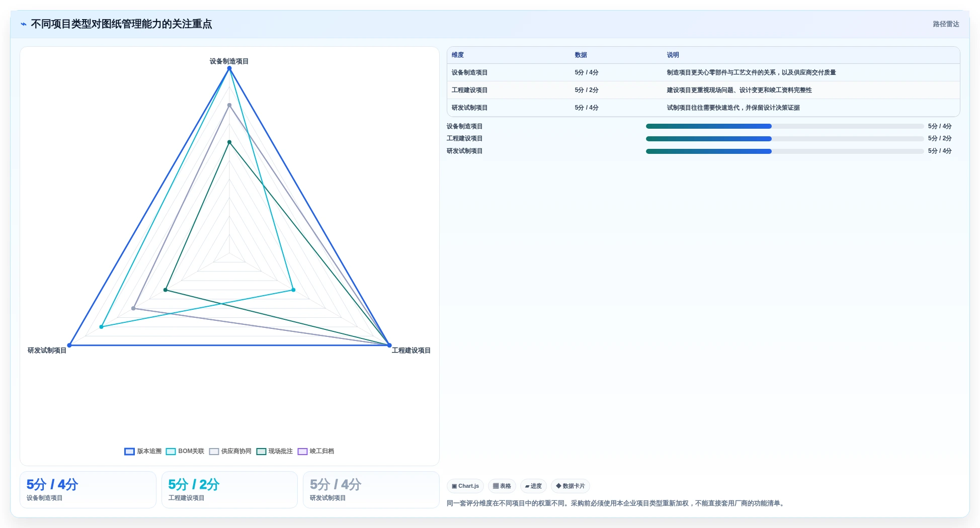Click the 路径雷达 label
The width and height of the screenshot is (980, 528).
(946, 24)
